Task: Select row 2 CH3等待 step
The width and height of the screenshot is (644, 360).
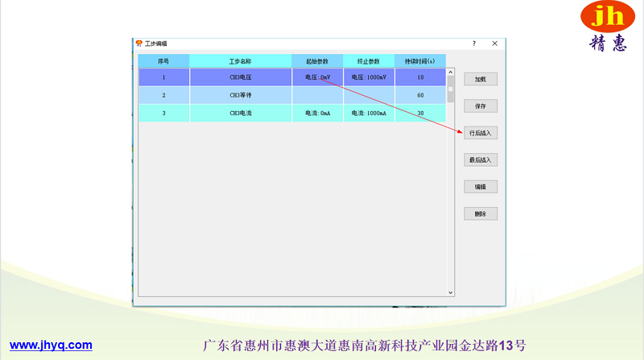Action: pyautogui.click(x=241, y=95)
